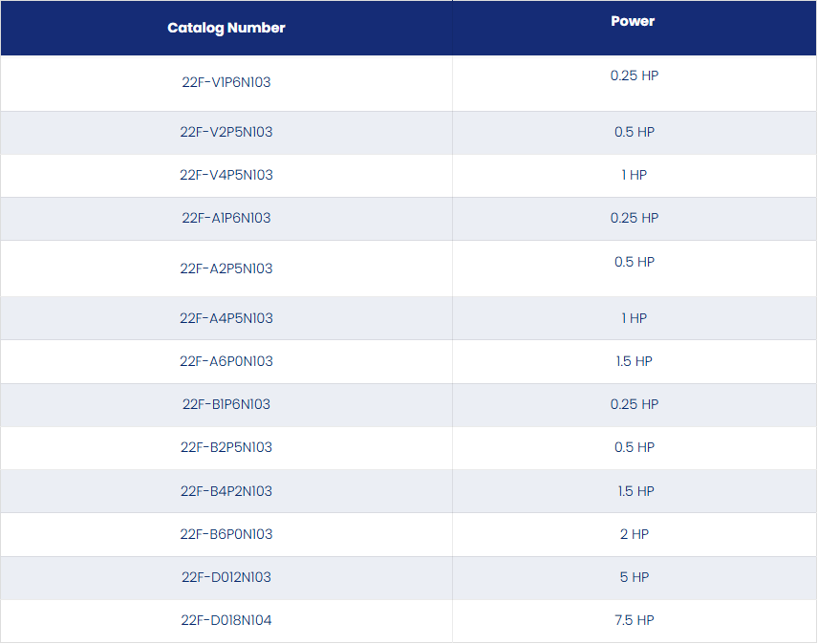This screenshot has width=818, height=644.
Task: Select catalog number 22F-A4P5N103
Action: point(226,318)
